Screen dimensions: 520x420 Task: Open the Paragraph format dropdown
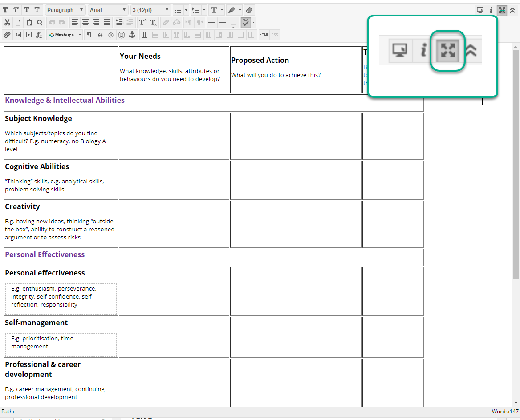[x=65, y=10]
